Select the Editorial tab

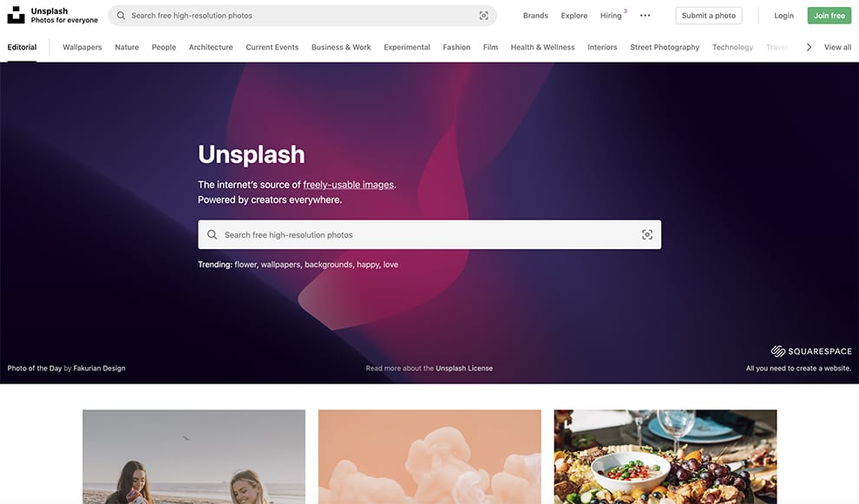pyautogui.click(x=22, y=47)
